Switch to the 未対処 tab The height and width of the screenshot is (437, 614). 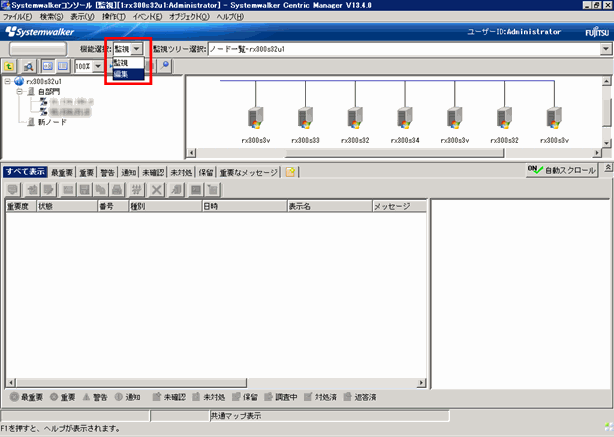click(x=181, y=172)
